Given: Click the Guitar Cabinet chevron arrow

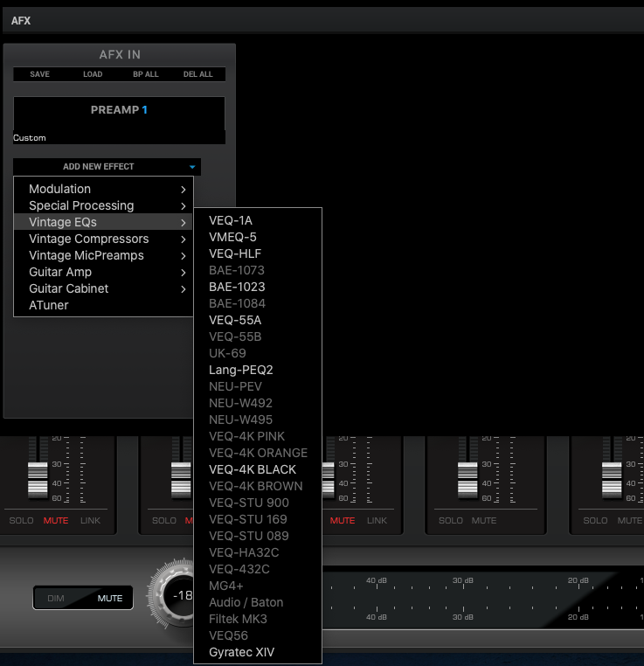Looking at the screenshot, I should pos(184,288).
